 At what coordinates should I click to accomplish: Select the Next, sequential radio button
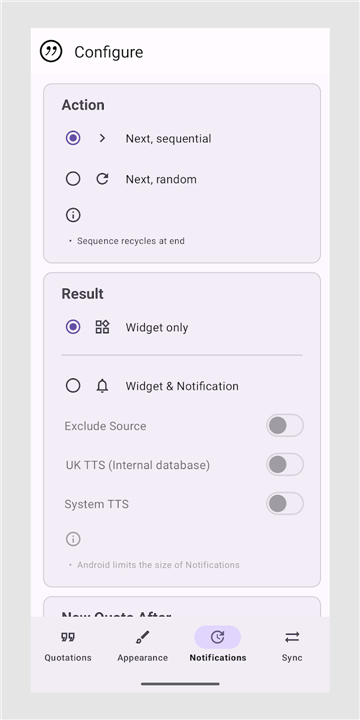click(x=73, y=138)
